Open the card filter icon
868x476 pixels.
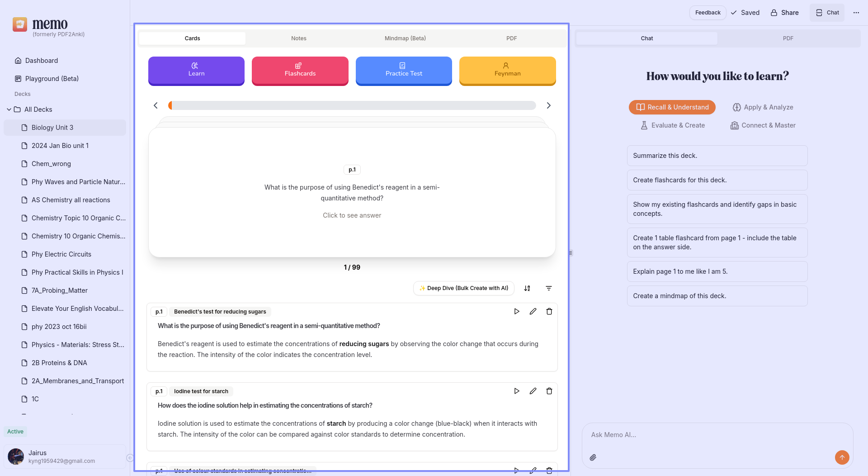tap(549, 288)
